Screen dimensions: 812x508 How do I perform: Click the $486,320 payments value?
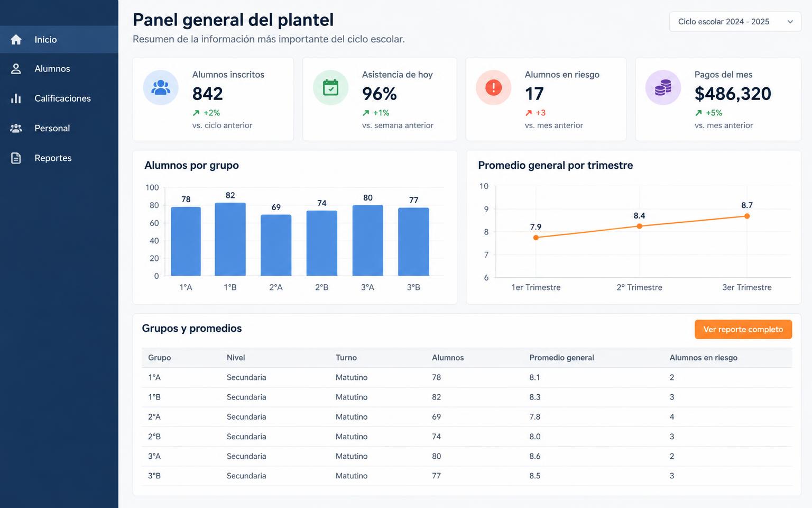click(x=733, y=94)
